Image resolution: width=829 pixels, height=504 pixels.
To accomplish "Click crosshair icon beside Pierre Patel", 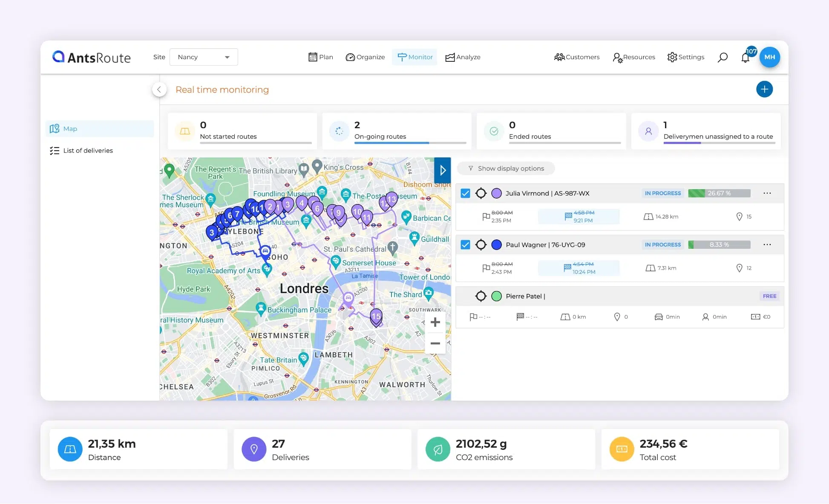I will tap(481, 296).
